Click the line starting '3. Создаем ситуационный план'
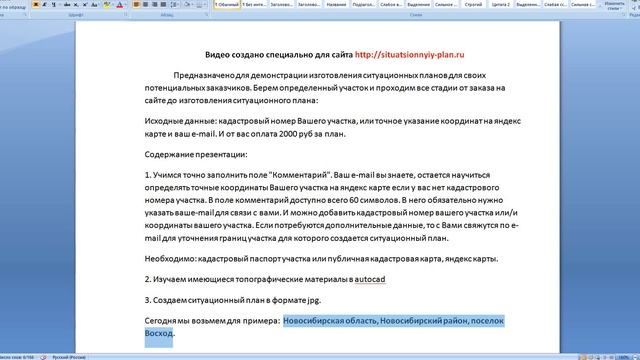Image resolution: width=640 pixels, height=360 pixels. click(x=233, y=300)
